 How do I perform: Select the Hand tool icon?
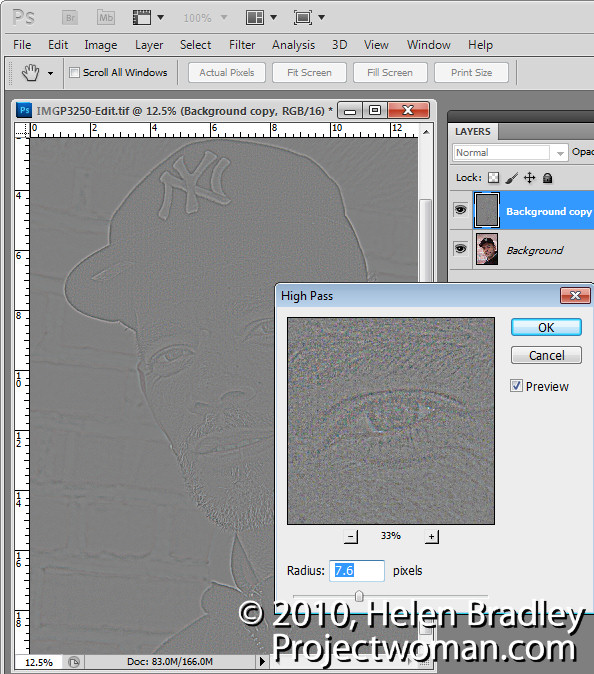(31, 73)
